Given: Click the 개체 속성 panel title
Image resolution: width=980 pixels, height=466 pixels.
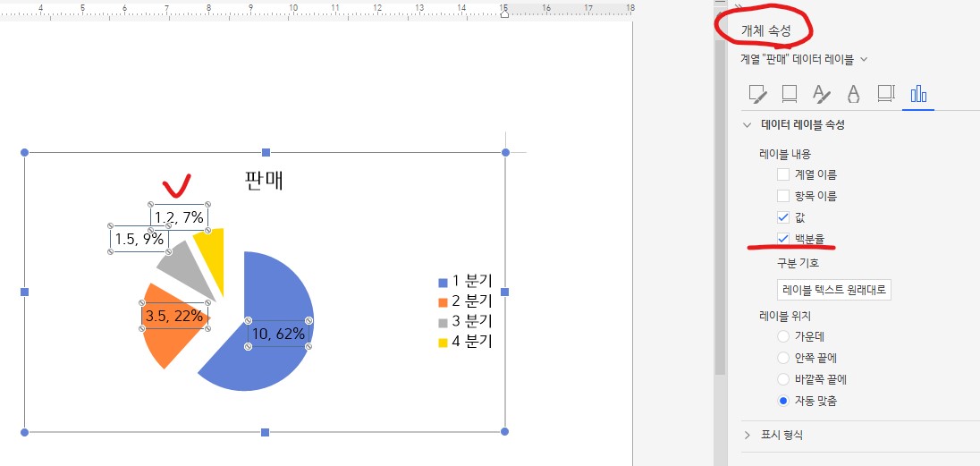Looking at the screenshot, I should (765, 30).
